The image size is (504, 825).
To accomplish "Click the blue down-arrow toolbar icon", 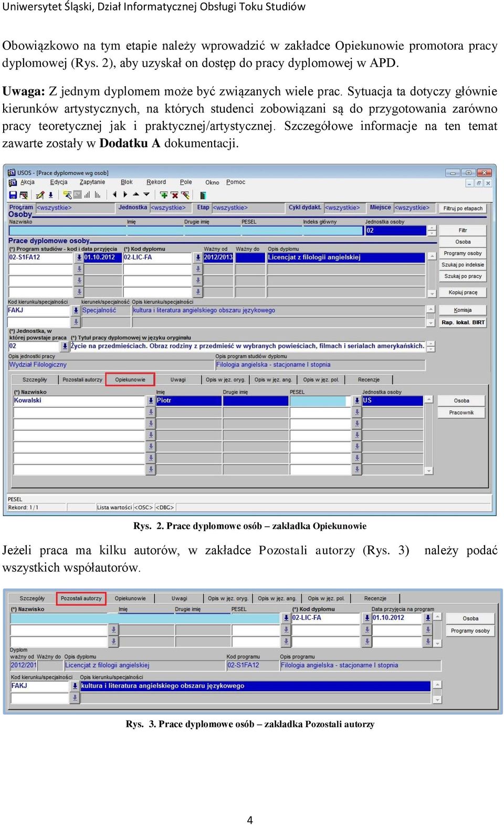I will point(50,195).
